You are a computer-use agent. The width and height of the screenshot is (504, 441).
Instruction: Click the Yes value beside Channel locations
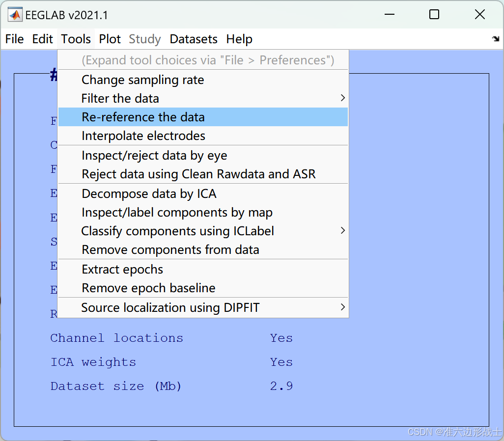[281, 338]
